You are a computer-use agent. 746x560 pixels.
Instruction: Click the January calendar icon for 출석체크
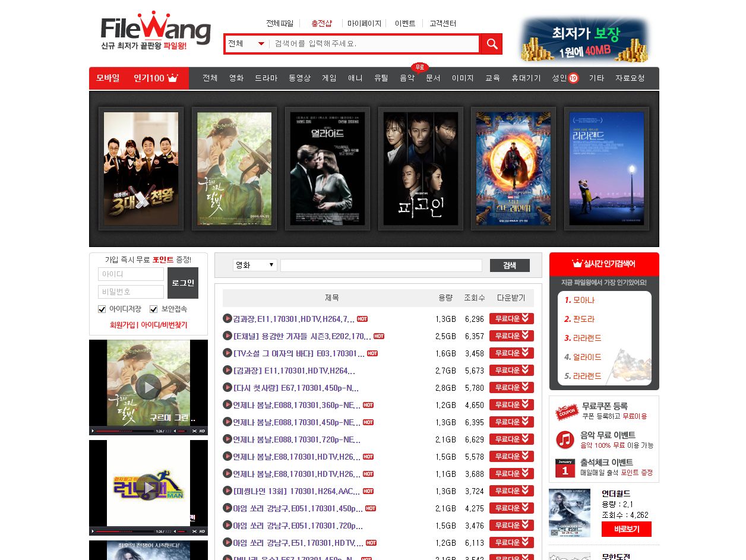[x=565, y=468]
